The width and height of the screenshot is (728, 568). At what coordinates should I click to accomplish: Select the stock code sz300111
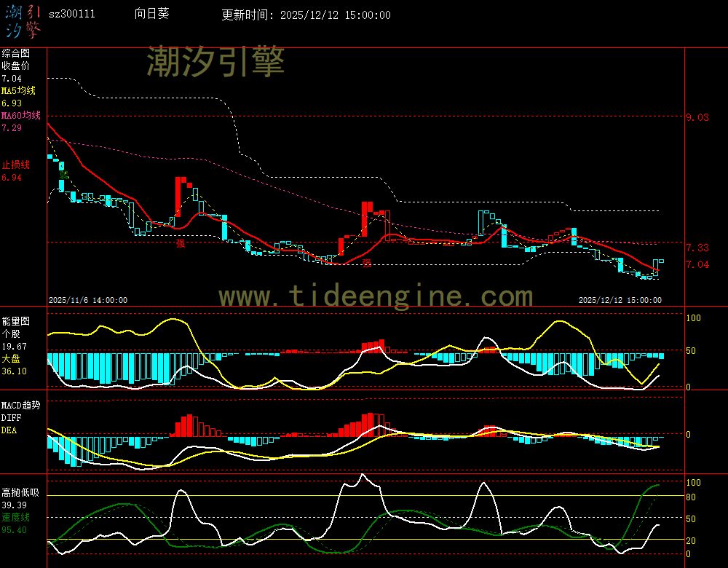tap(71, 15)
